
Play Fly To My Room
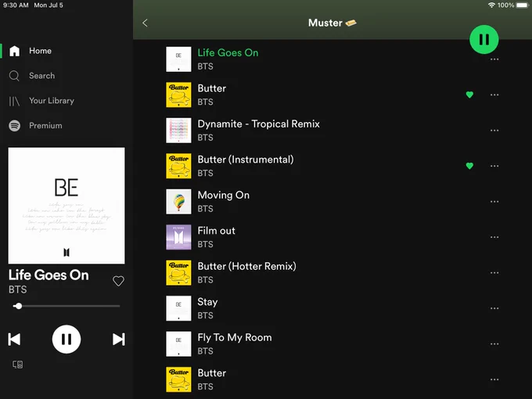tap(332, 344)
